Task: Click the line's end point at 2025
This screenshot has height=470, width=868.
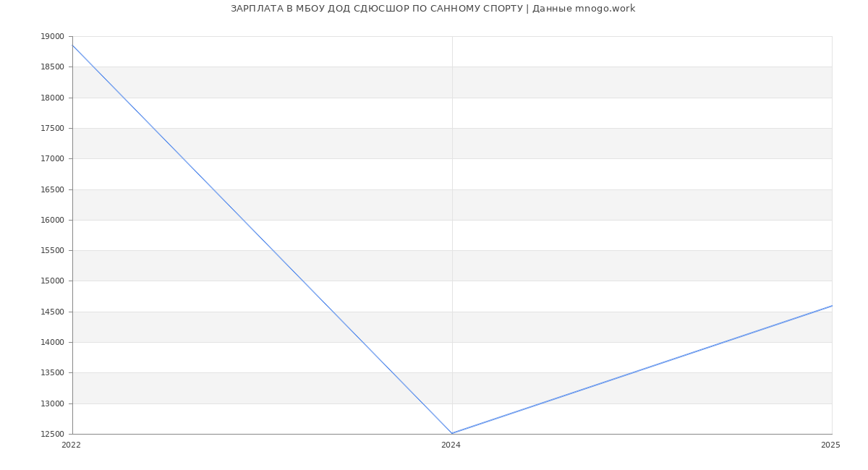Action: 831,306
